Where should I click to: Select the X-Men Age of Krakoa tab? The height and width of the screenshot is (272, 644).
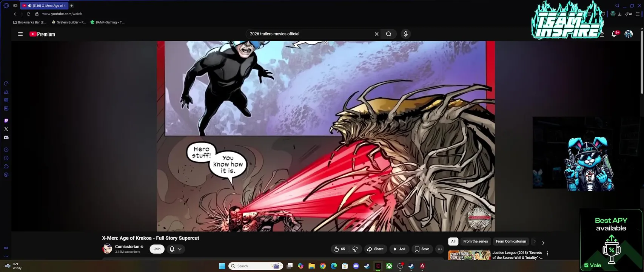(44, 6)
